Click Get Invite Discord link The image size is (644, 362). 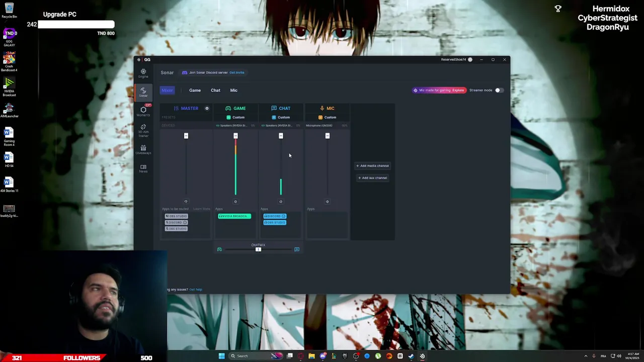click(x=236, y=72)
